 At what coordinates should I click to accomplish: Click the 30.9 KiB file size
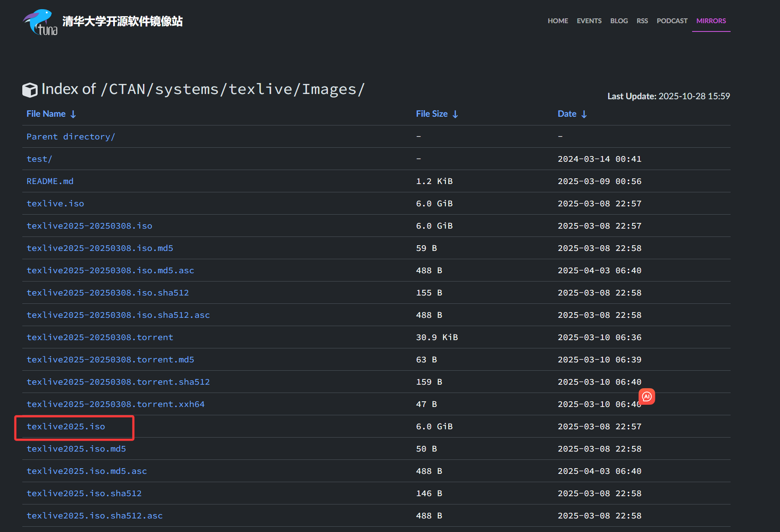[x=437, y=337]
